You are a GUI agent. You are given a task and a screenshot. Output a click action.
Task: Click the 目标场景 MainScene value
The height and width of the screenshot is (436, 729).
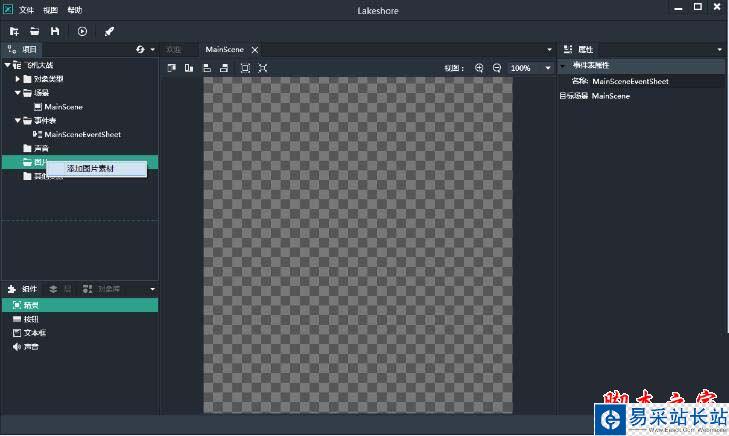pos(610,96)
